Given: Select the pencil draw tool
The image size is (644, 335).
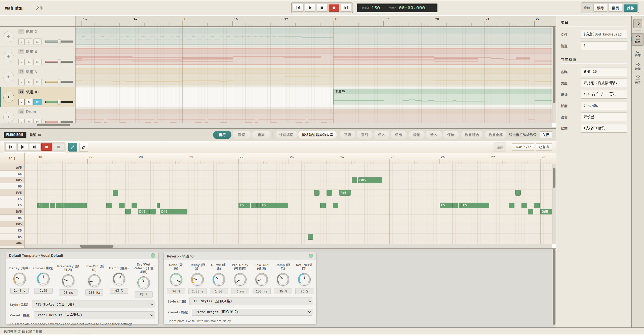Looking at the screenshot, I should coord(73,147).
